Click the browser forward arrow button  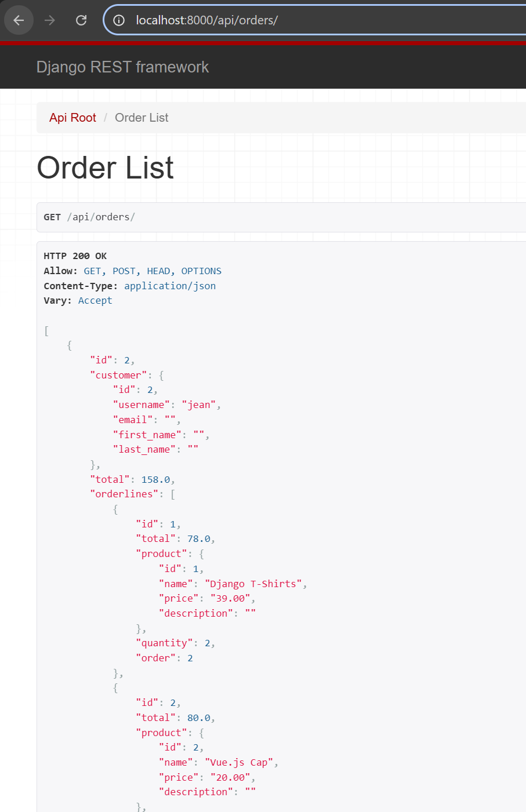coord(50,20)
